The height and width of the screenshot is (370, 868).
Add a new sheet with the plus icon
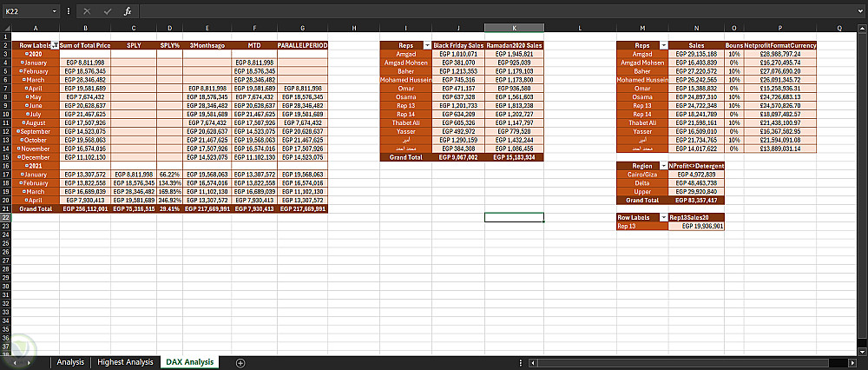pos(240,363)
